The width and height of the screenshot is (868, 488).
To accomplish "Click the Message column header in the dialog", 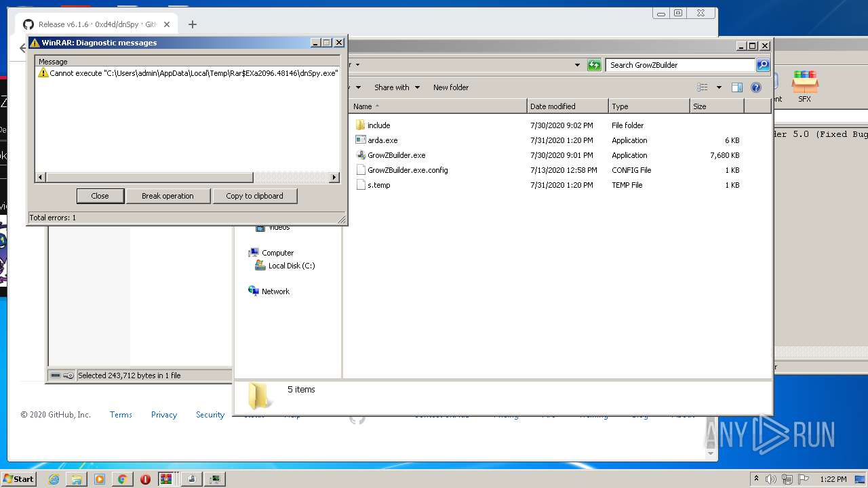I will pyautogui.click(x=188, y=62).
